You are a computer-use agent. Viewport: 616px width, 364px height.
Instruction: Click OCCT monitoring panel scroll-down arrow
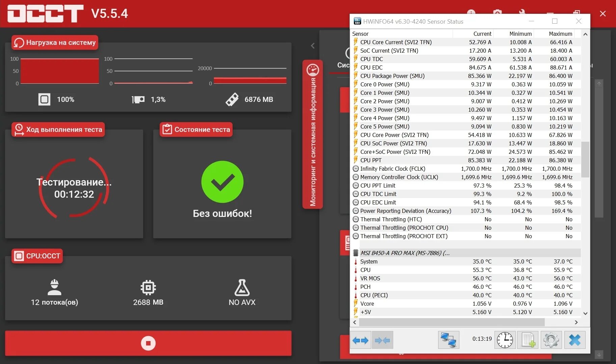point(599,355)
